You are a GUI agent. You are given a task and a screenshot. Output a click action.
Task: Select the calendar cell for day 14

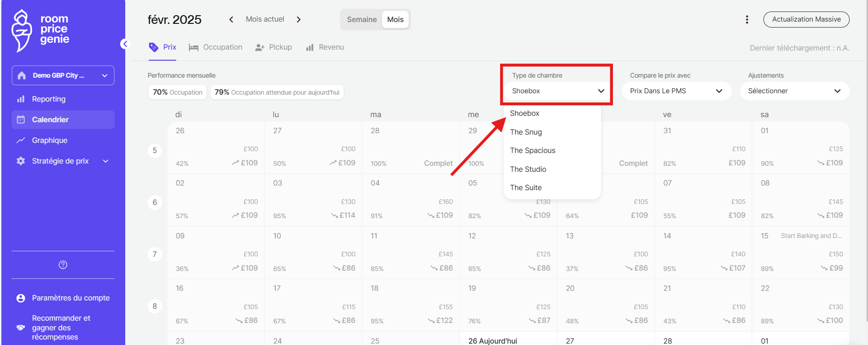tap(703, 252)
